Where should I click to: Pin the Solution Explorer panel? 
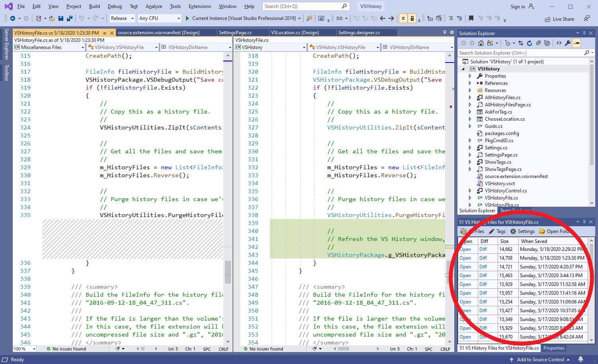coord(584,33)
